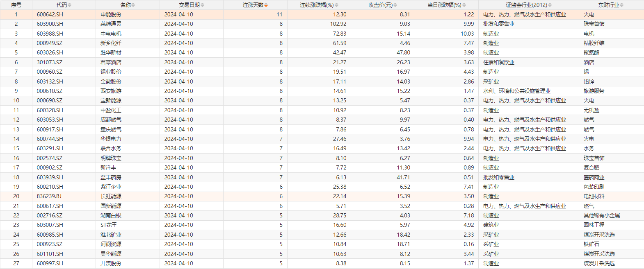
Task: Select the ST花王 stock name
Action: coord(109,225)
